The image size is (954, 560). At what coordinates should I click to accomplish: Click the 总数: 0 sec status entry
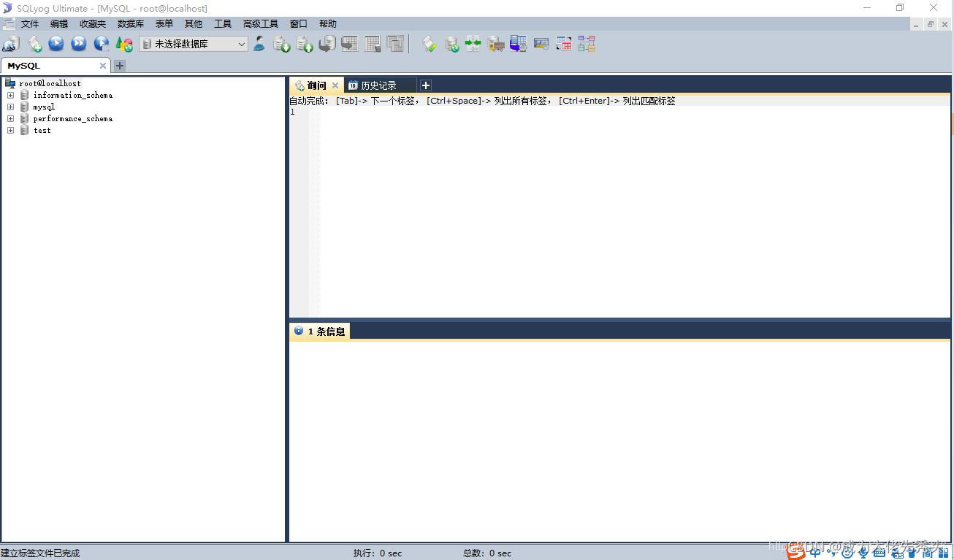tap(487, 553)
